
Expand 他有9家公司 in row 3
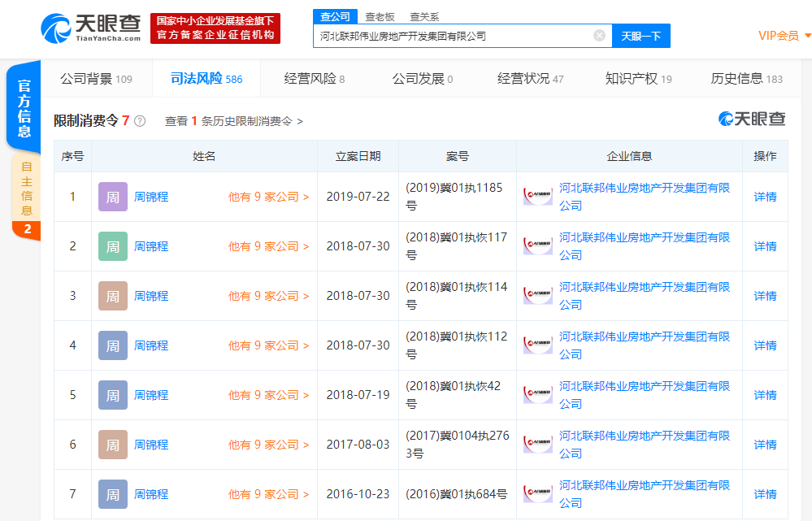tap(269, 296)
